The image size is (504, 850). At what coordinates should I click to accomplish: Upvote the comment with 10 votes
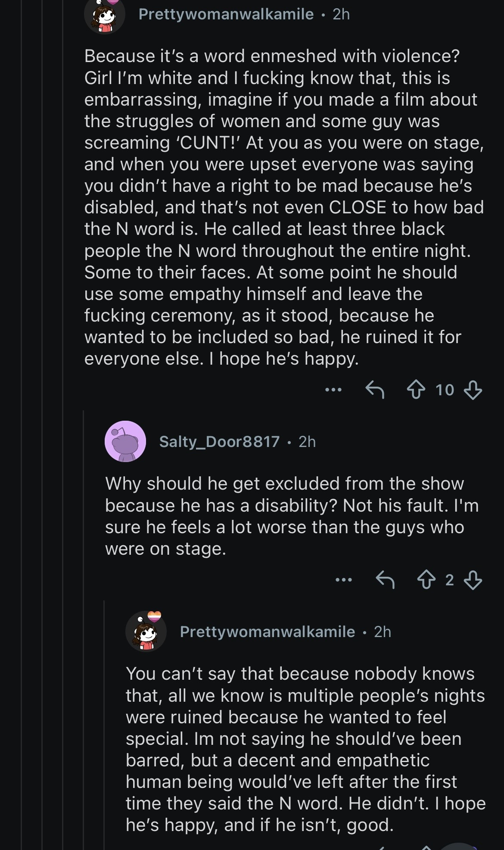(x=416, y=390)
